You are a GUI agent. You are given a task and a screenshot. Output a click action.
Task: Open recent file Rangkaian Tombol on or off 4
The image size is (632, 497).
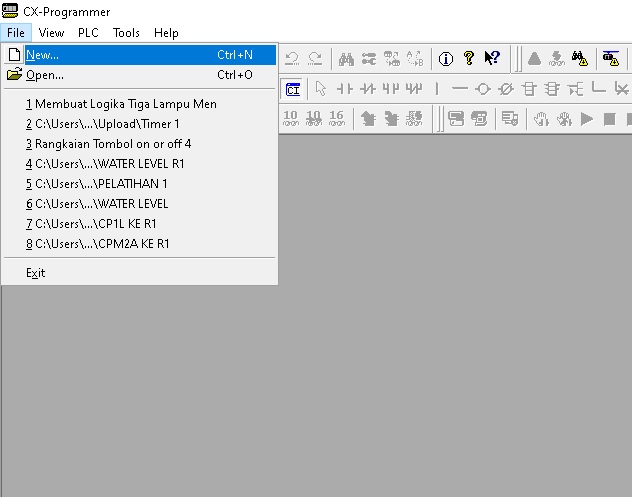point(140,144)
